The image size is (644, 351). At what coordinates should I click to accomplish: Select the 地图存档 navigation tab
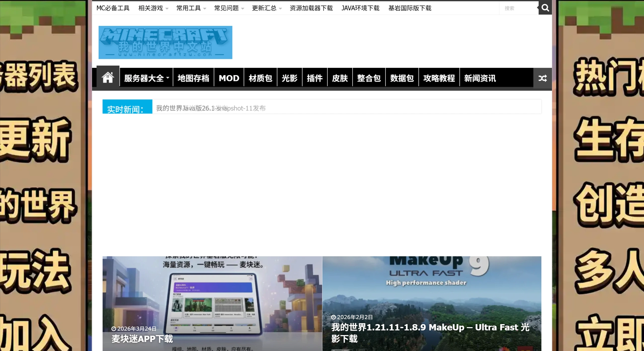(193, 78)
